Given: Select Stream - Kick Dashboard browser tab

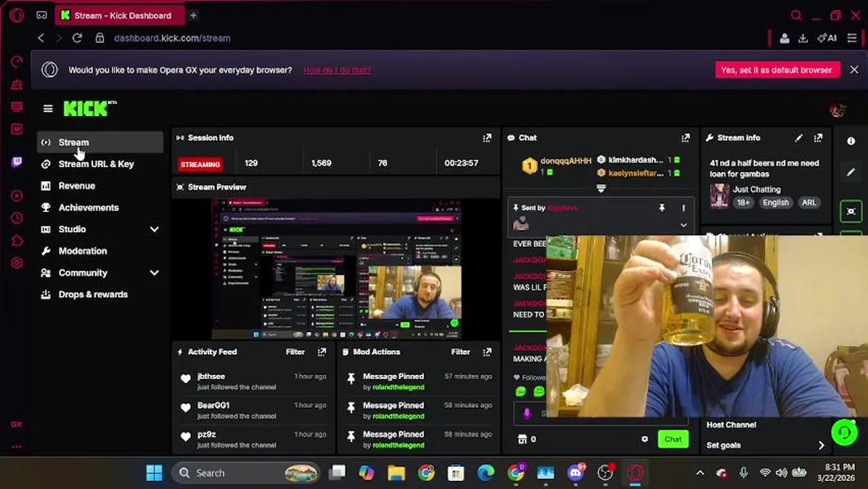Looking at the screenshot, I should click(119, 15).
